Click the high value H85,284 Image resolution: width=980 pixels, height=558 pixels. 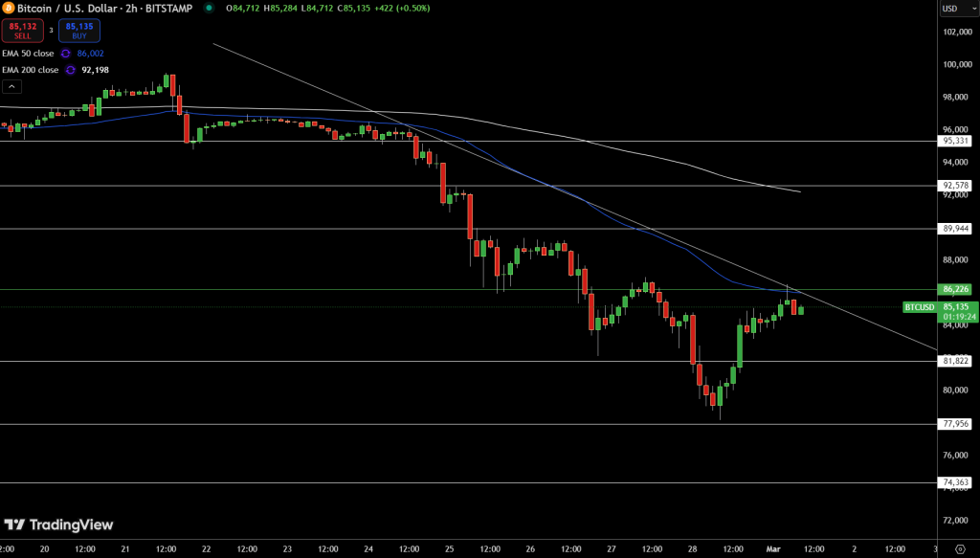click(280, 8)
